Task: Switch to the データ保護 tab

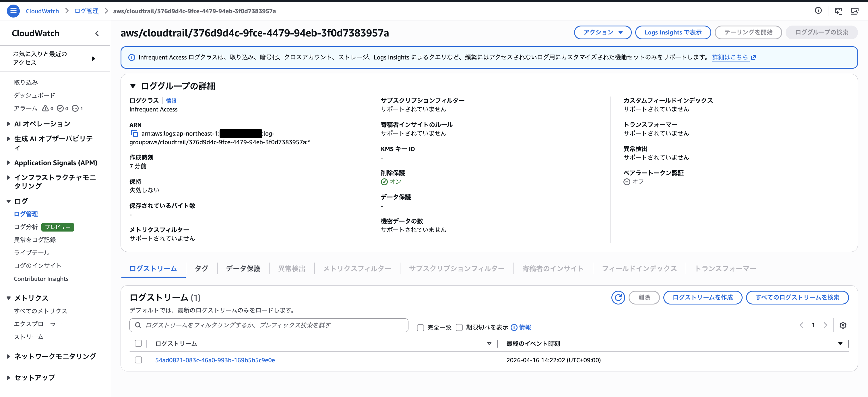Action: [243, 269]
